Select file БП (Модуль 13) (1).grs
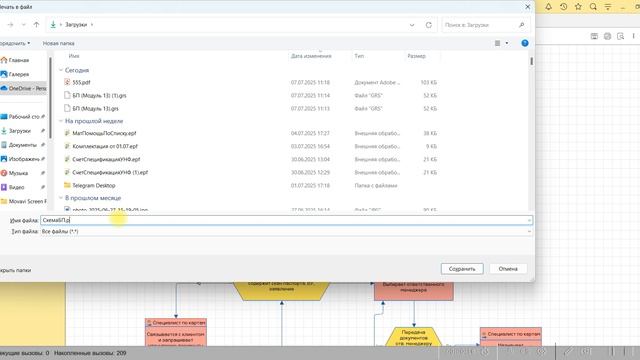This screenshot has height=360, width=640. point(99,96)
